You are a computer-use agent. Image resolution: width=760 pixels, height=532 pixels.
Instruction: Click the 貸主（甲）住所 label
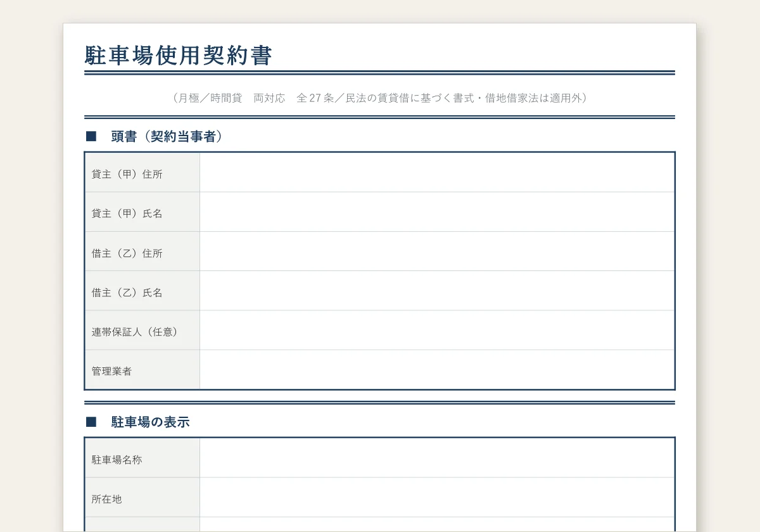pyautogui.click(x=127, y=174)
